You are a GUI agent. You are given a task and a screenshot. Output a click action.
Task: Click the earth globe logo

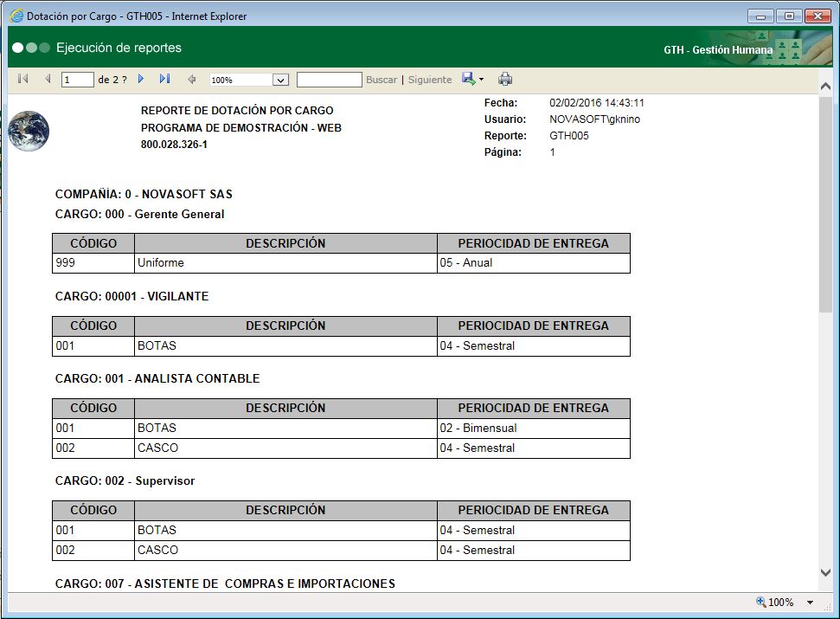point(29,131)
